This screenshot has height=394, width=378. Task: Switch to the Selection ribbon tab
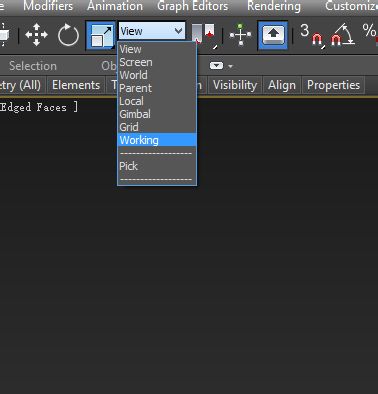coord(33,66)
